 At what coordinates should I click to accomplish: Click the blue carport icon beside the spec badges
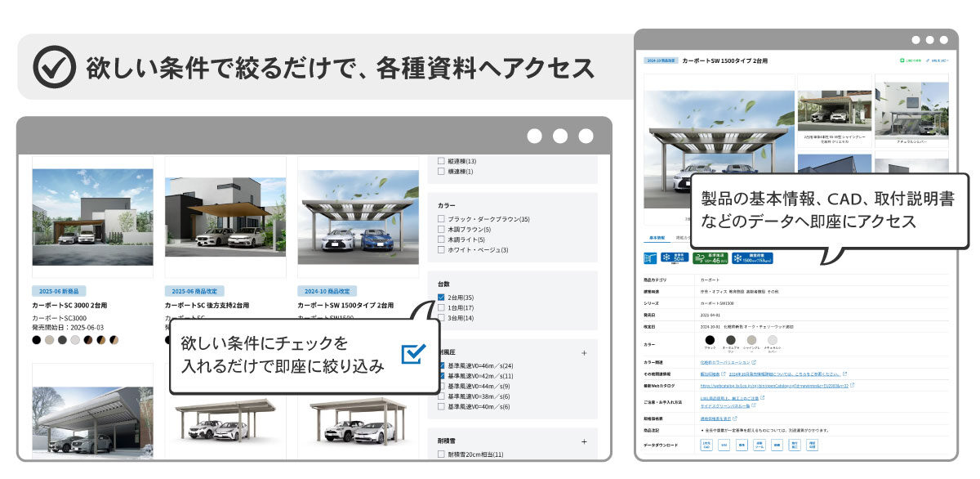point(651,257)
